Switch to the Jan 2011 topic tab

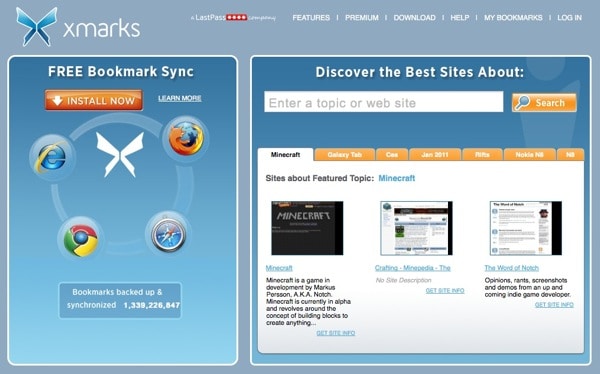pyautogui.click(x=435, y=155)
